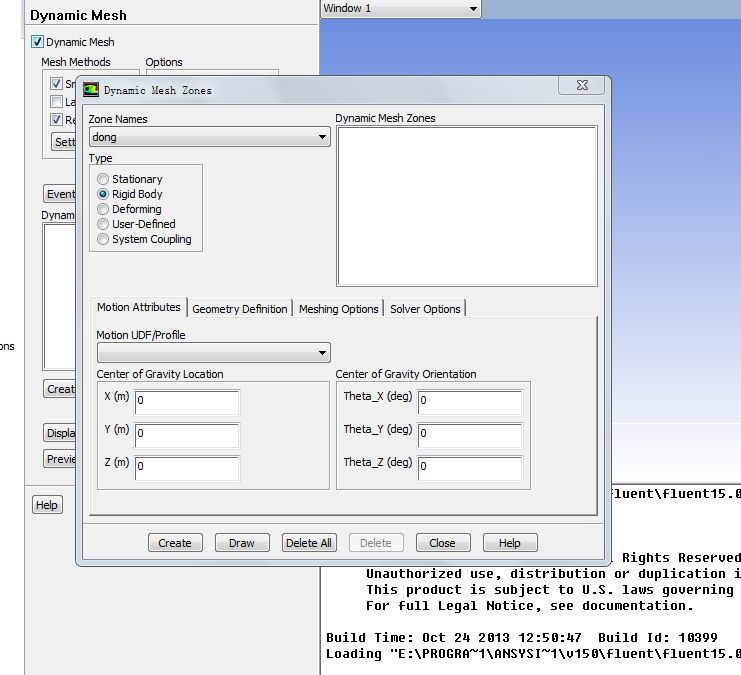741x675 pixels.
Task: Click the Preview Mesh Motion button in panel
Action: (x=60, y=459)
